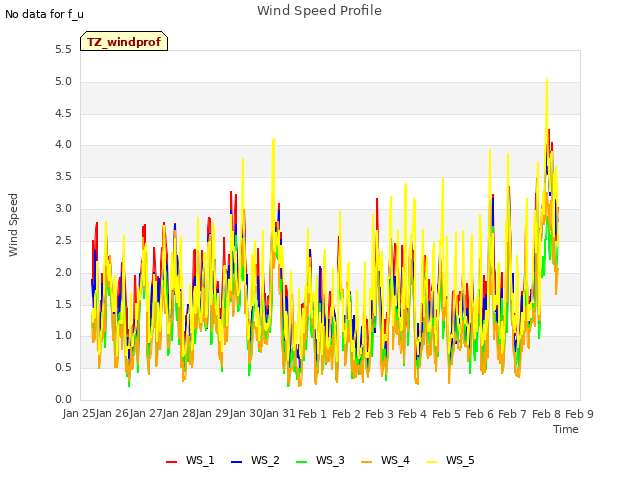Click the Time x-axis title
Screen dimensions: 640x480
coord(566,429)
